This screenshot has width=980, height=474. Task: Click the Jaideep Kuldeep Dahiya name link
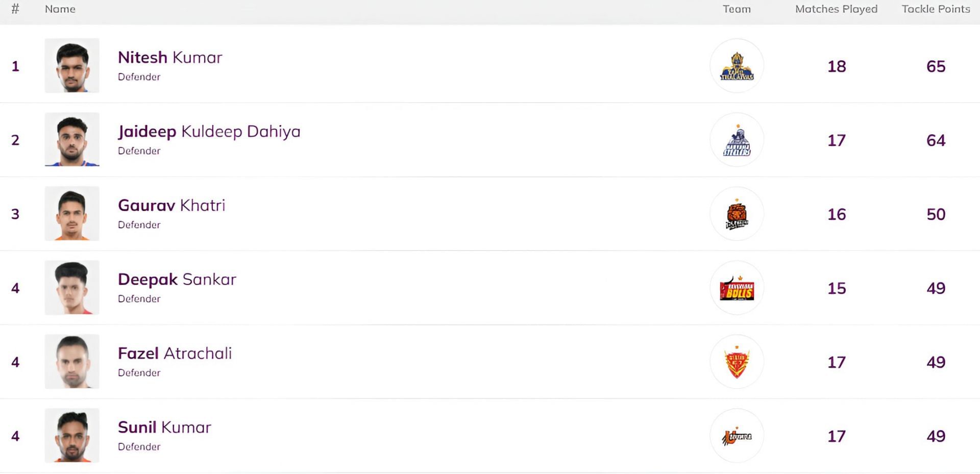(x=209, y=132)
